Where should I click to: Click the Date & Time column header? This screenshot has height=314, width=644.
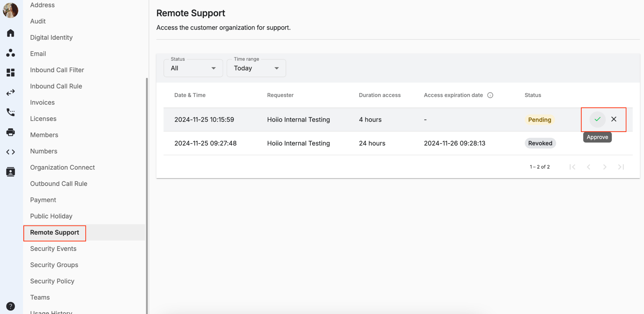coord(190,95)
